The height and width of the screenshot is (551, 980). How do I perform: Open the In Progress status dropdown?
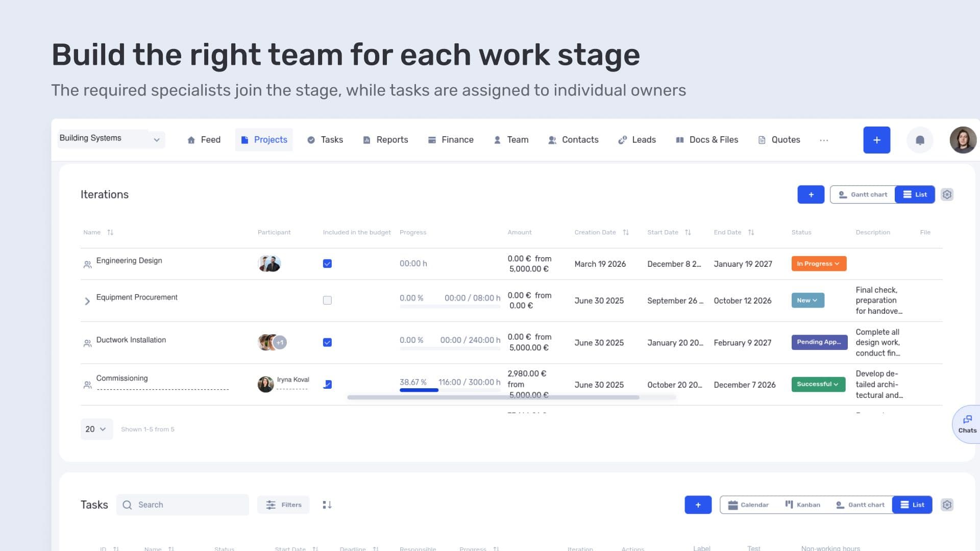tap(819, 263)
